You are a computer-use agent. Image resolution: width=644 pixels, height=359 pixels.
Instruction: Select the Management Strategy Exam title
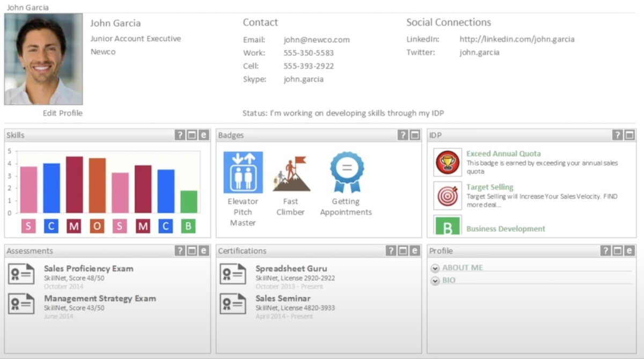(x=100, y=298)
